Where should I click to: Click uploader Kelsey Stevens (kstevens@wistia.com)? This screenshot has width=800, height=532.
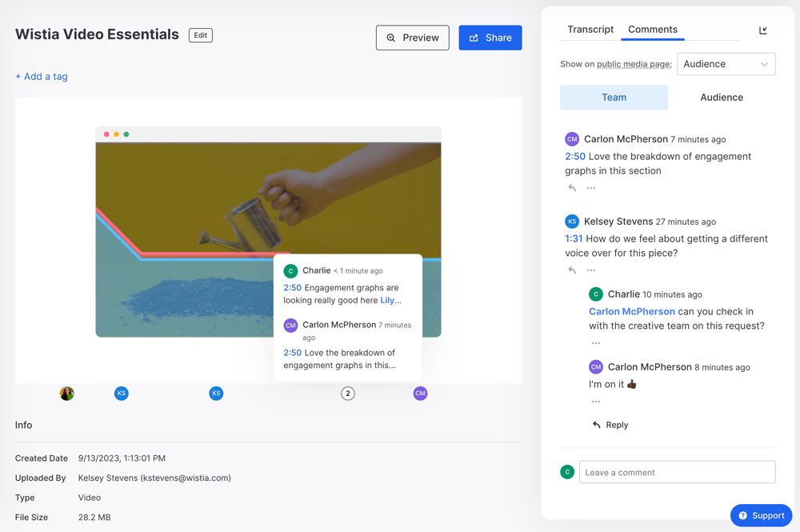point(154,478)
